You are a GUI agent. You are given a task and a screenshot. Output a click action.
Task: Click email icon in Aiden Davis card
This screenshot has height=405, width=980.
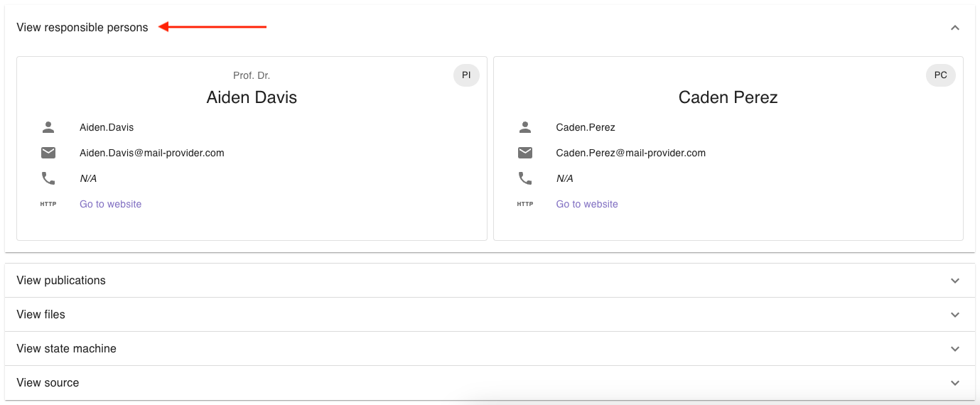[x=48, y=153]
